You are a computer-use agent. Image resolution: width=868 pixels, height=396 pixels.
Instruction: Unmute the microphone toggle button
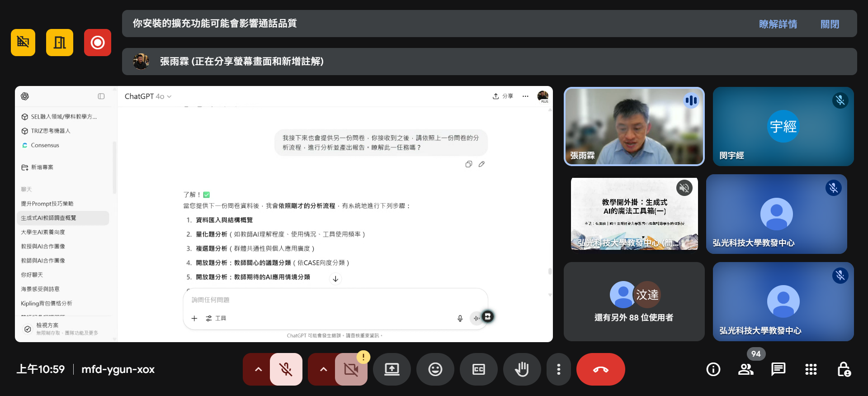(286, 369)
